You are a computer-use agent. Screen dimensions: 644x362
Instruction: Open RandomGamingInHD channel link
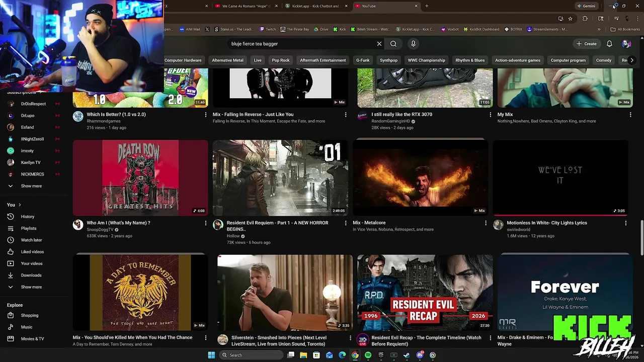[x=390, y=121]
